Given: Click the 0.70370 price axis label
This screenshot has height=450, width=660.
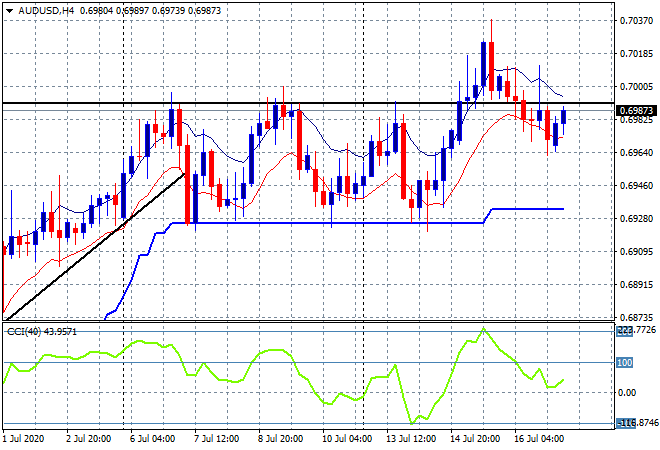Looking at the screenshot, I should coord(636,20).
